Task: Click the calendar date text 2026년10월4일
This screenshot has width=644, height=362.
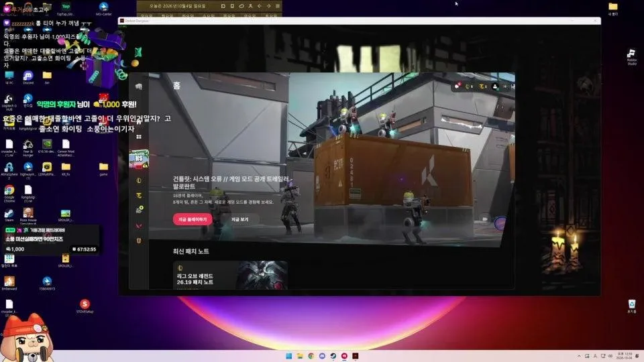Action: pos(177,6)
